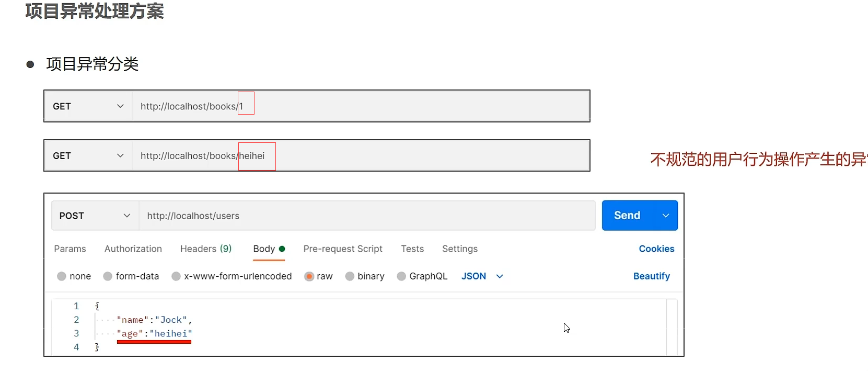Select the raw body radio button

pos(309,276)
